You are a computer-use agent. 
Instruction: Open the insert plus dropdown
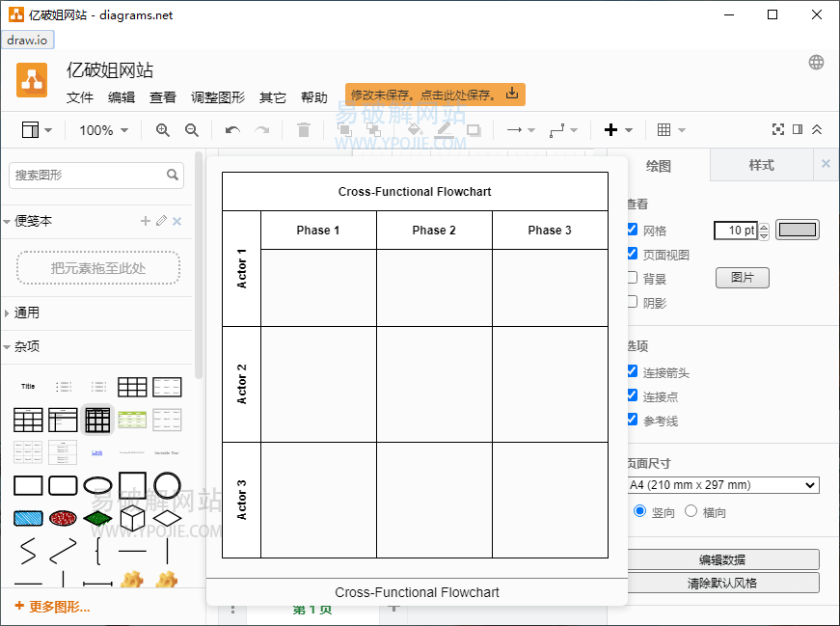point(617,129)
